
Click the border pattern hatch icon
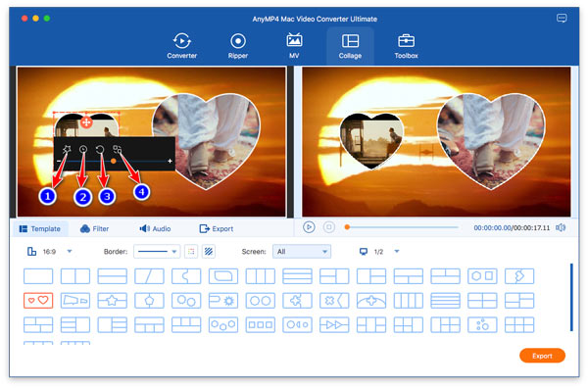pyautogui.click(x=209, y=252)
